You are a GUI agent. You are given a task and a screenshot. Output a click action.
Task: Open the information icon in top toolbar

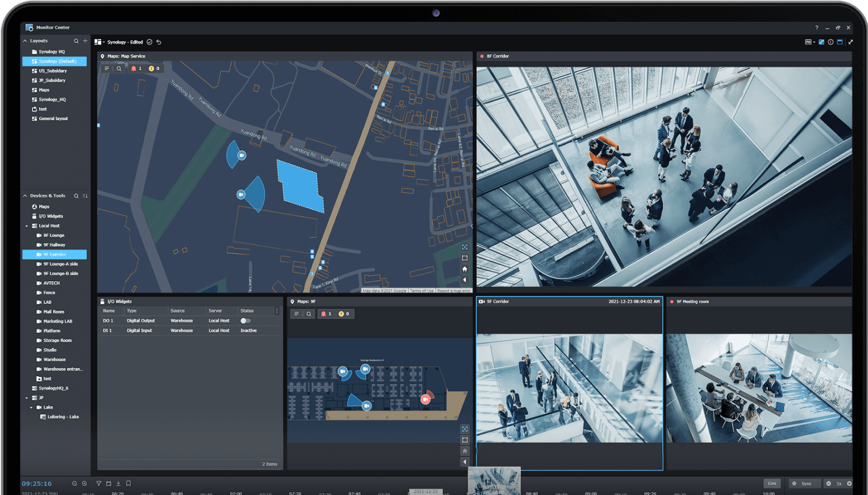830,42
